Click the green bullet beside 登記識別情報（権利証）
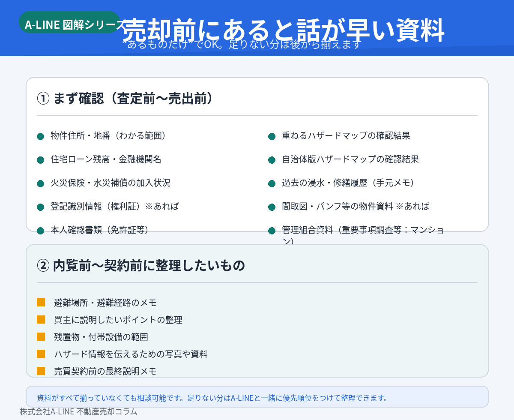The width and height of the screenshot is (514, 420). click(41, 207)
